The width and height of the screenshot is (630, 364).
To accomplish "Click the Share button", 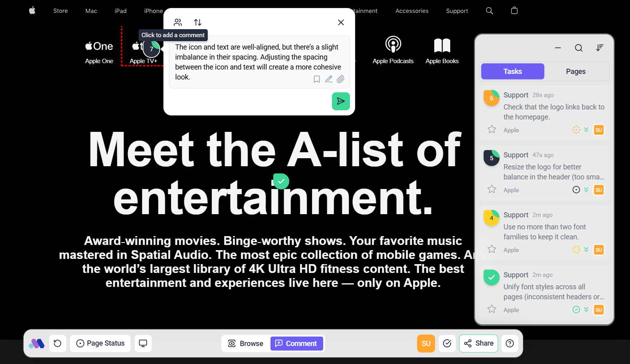I will (x=479, y=343).
